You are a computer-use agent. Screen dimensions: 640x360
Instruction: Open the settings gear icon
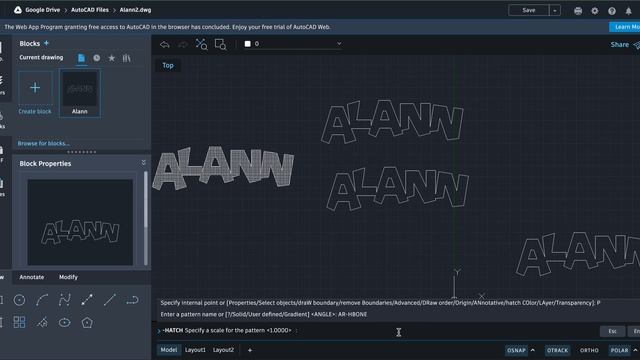click(595, 11)
